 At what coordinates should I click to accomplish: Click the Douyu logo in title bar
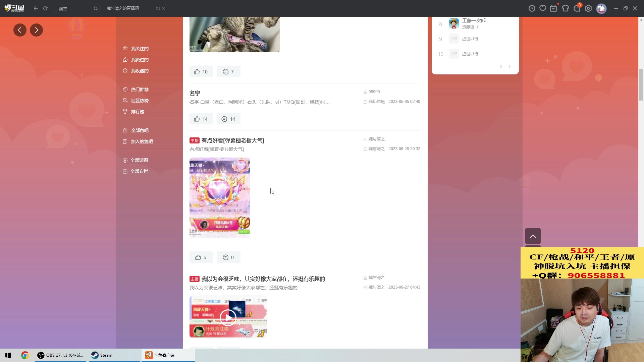(14, 8)
